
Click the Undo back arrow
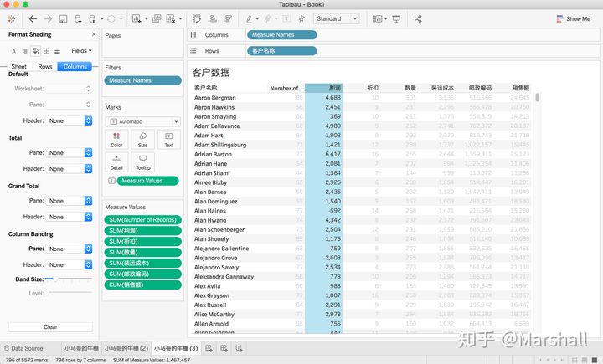point(33,19)
